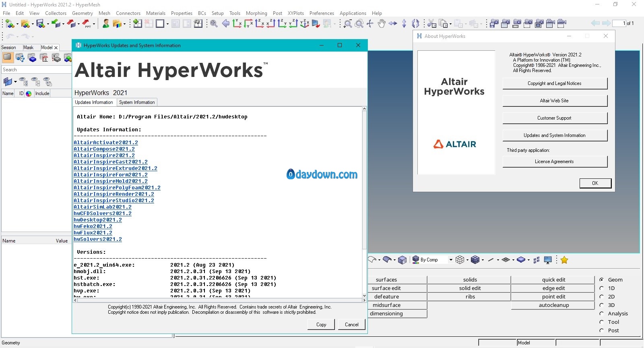Select the XY Top Plane View icon
This screenshot has height=348, width=644.
pos(237,23)
